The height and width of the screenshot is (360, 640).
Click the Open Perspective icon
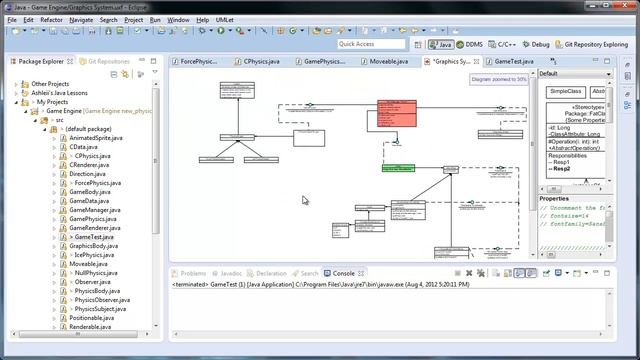point(418,44)
